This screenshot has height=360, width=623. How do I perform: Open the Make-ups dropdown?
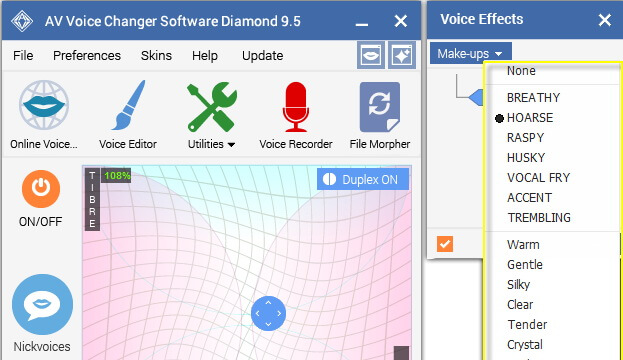pos(470,53)
